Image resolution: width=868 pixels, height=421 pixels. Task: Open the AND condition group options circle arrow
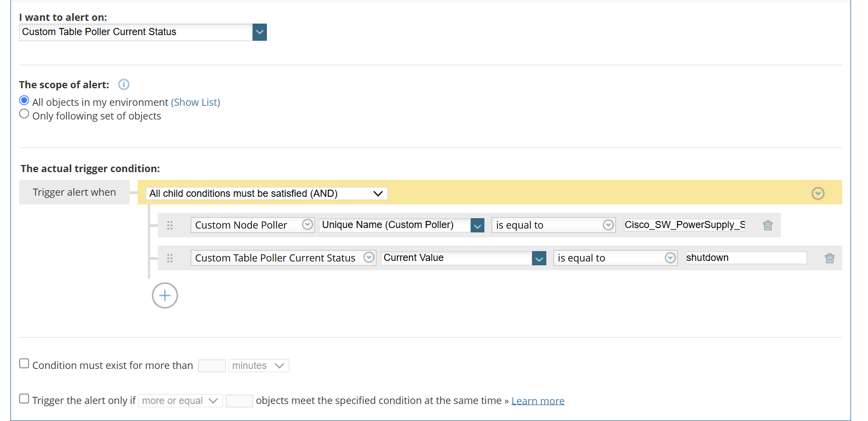pos(818,194)
